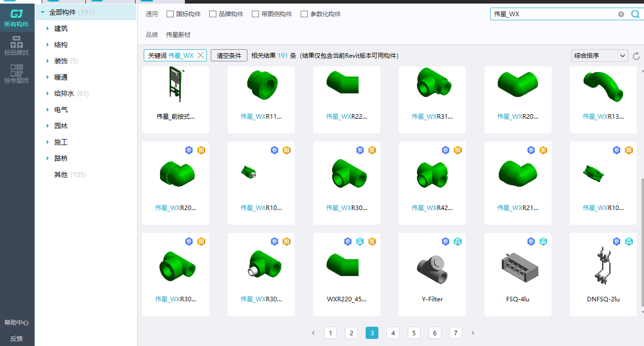Enable the 参数化构件 checkbox
644x346 pixels.
click(x=304, y=14)
